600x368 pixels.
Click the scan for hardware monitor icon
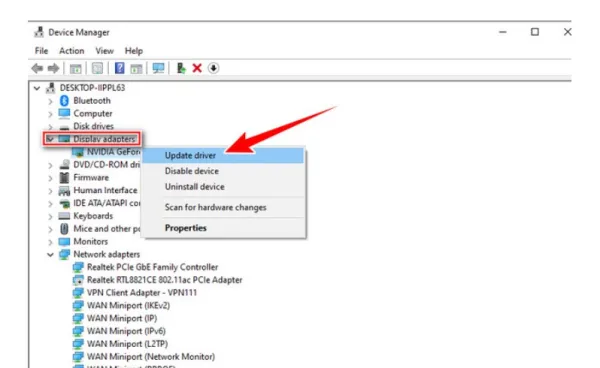point(158,68)
